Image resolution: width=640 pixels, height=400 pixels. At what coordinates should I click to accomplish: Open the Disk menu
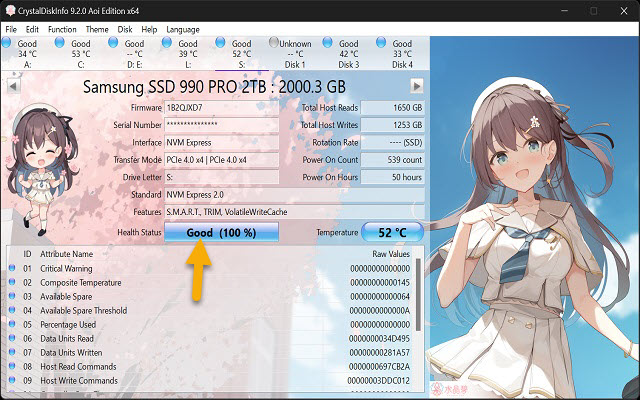(125, 29)
